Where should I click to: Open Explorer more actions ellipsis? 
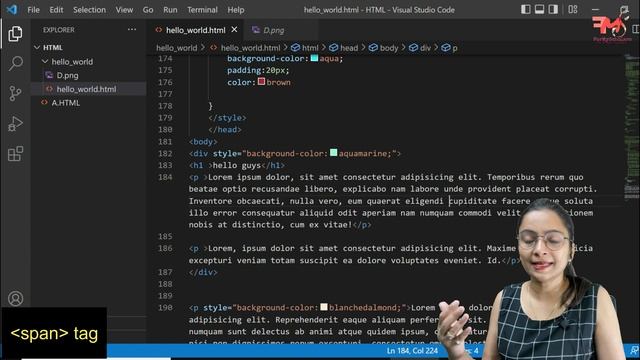[132, 29]
